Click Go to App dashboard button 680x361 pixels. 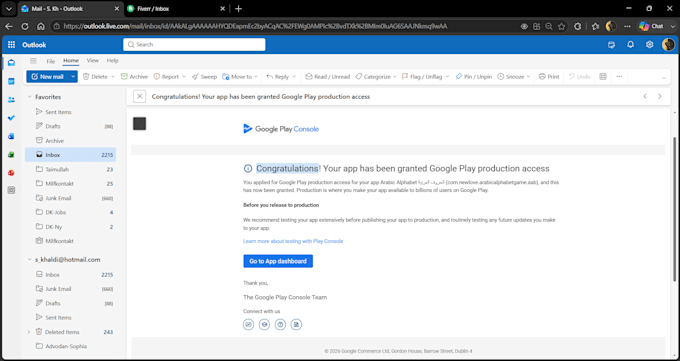click(278, 261)
